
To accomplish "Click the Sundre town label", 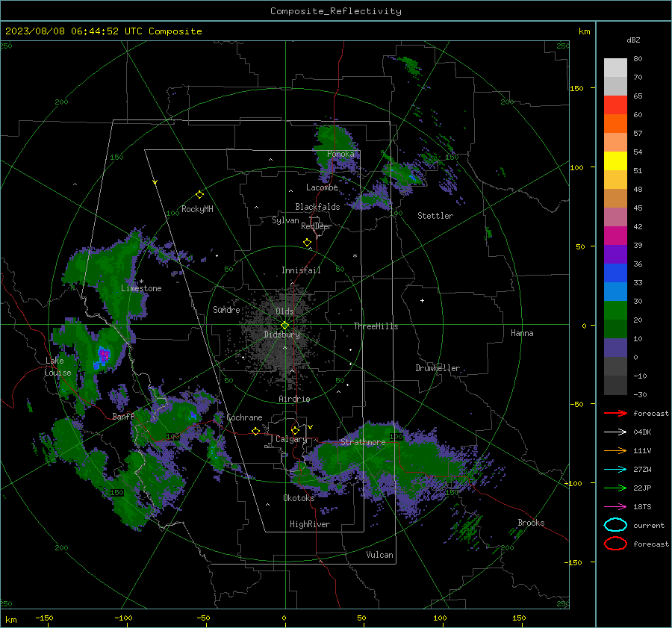I will click(x=226, y=309).
